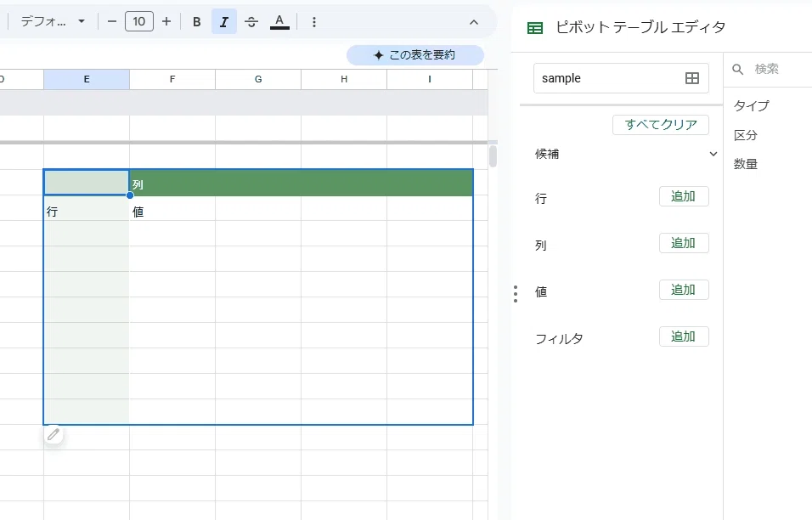This screenshot has width=812, height=520.
Task: Click the field search magnifier icon
Action: point(738,69)
